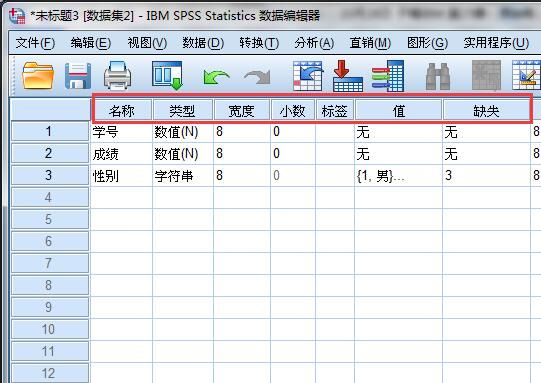Click the Open data document folder icon

click(38, 76)
